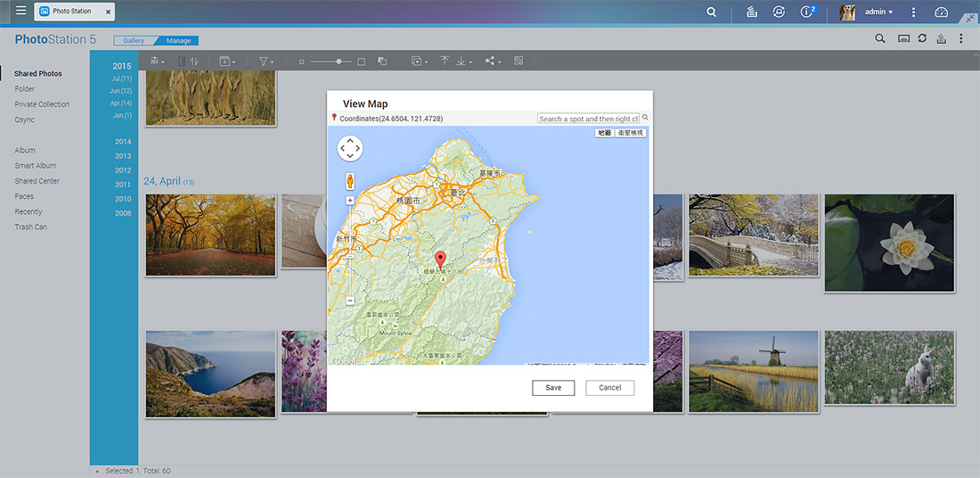Image resolution: width=980 pixels, height=478 pixels.
Task: Click the upload arrow icon in toolbar
Action: pos(445,62)
